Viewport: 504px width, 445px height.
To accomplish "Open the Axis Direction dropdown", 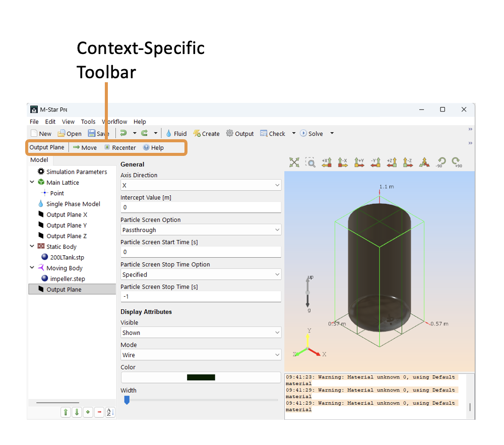I will (201, 186).
